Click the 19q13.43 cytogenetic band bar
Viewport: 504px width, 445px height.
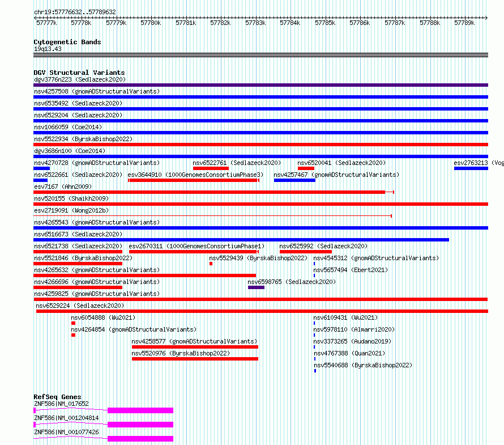[260, 55]
